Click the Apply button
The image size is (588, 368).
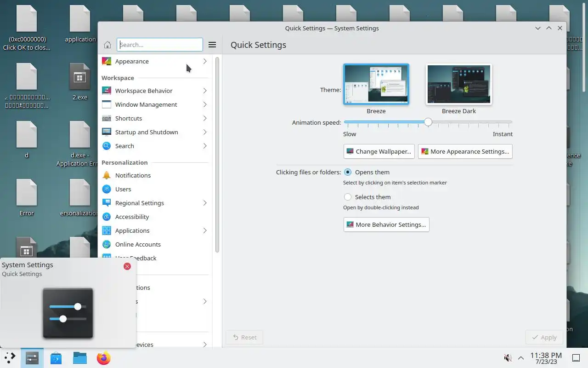(544, 337)
